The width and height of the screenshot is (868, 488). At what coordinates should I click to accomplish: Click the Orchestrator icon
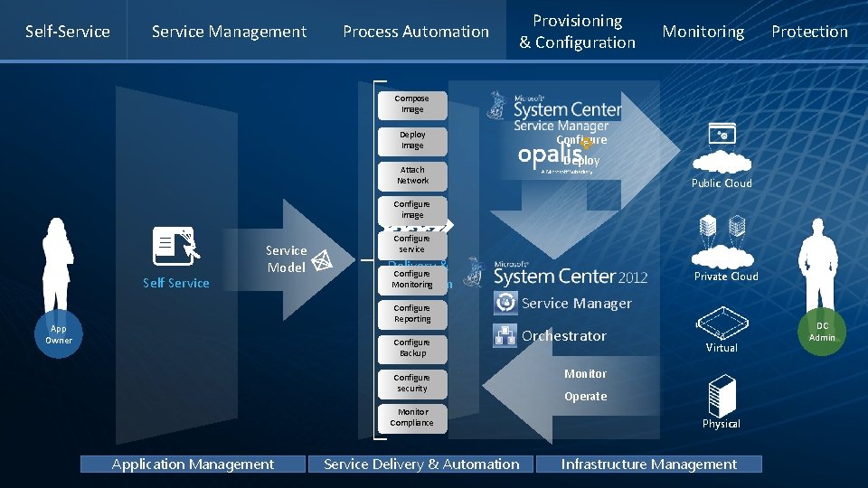505,335
